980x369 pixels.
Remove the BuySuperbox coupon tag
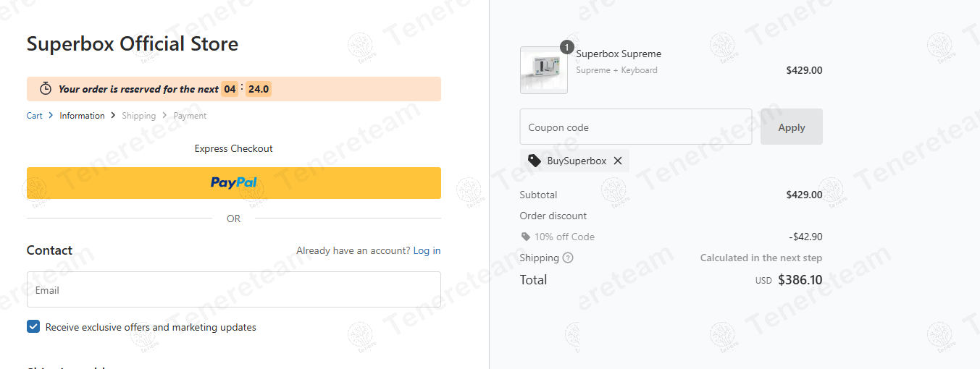tap(618, 161)
